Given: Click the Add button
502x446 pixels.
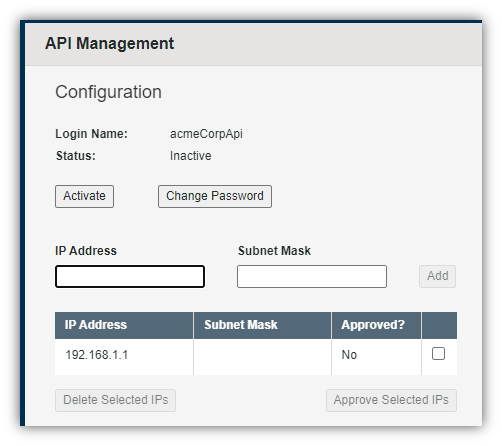Looking at the screenshot, I should coord(437,276).
